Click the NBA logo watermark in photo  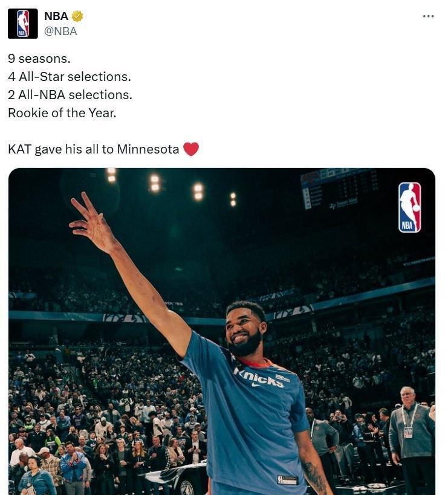pyautogui.click(x=409, y=207)
